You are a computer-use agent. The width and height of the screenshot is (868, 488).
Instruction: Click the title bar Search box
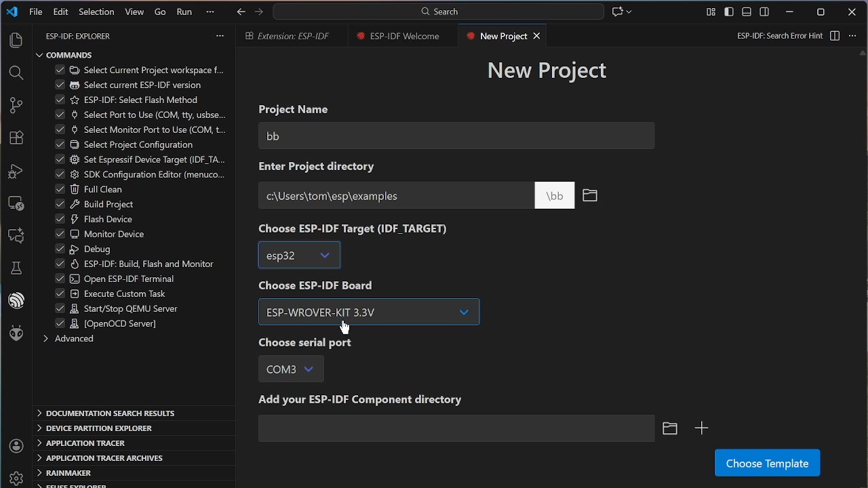point(439,12)
